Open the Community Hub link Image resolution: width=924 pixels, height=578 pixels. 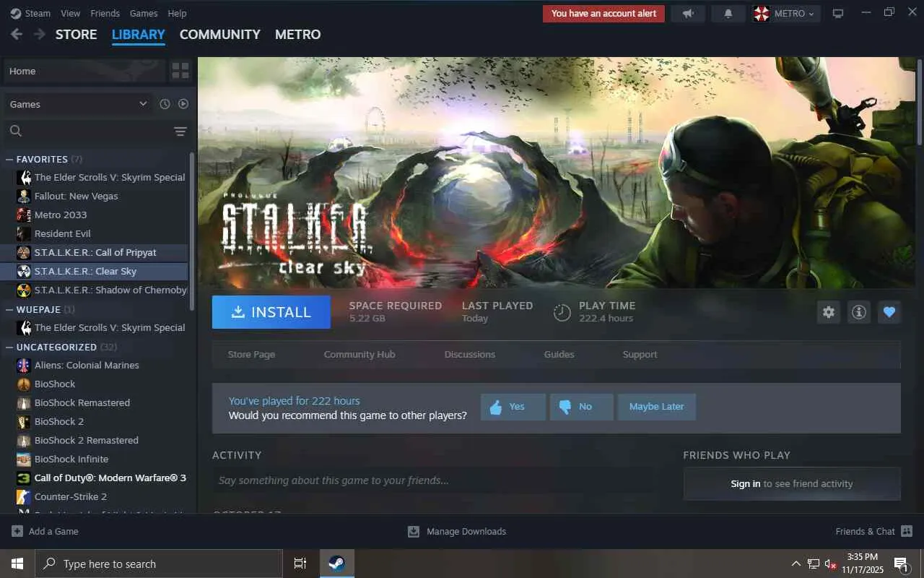(x=359, y=355)
